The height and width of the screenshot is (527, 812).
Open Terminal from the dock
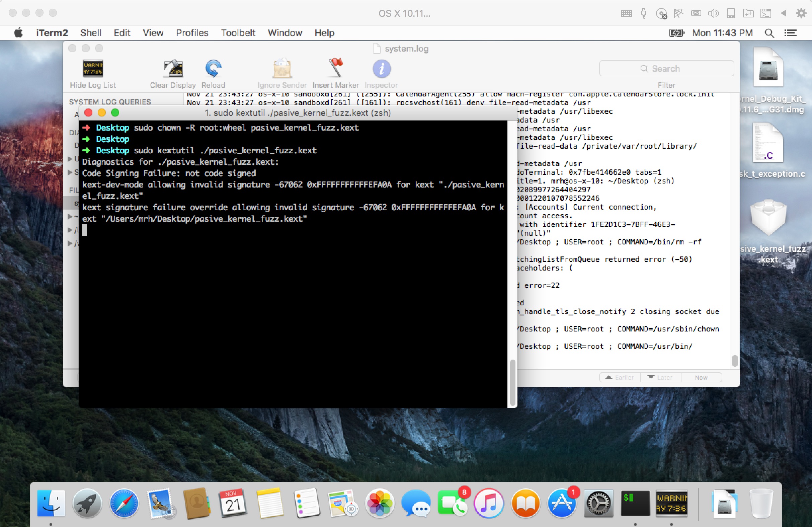pyautogui.click(x=635, y=503)
